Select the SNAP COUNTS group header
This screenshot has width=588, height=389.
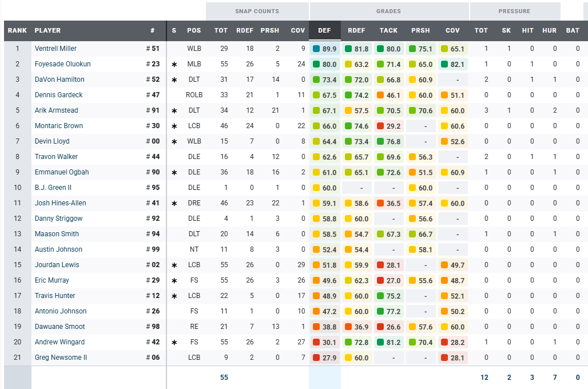point(257,11)
